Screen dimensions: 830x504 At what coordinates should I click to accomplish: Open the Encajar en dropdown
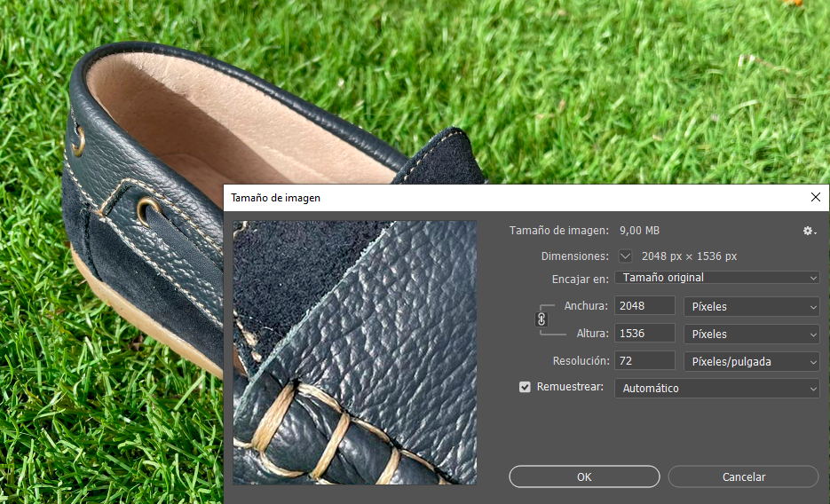716,278
